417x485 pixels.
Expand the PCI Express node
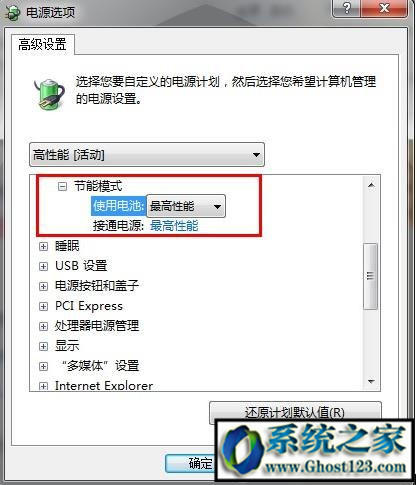(43, 306)
